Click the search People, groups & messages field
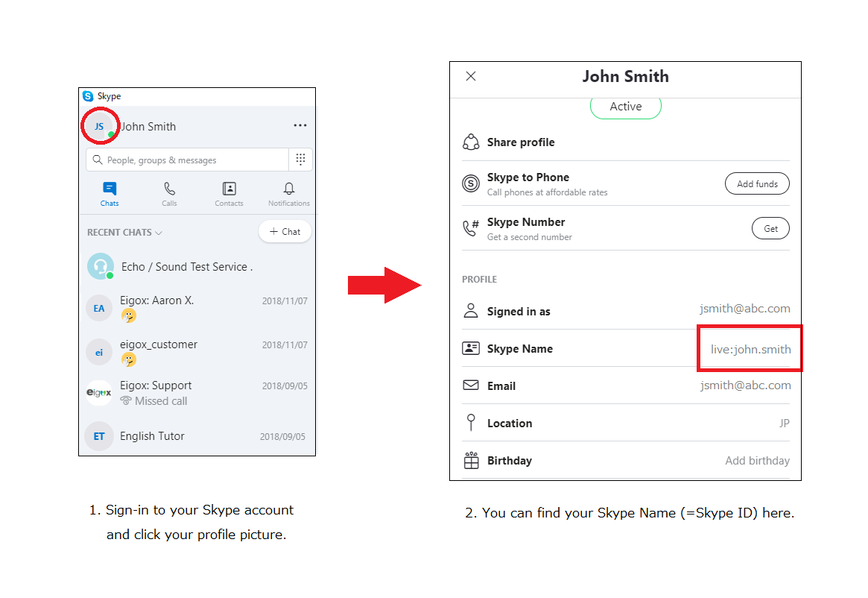Screen dimensions: 868x598 pyautogui.click(x=187, y=160)
